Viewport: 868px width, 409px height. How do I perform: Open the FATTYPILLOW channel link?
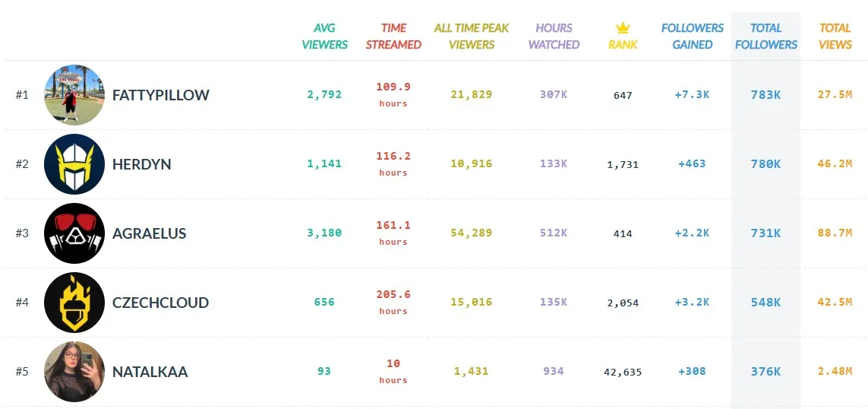(160, 95)
